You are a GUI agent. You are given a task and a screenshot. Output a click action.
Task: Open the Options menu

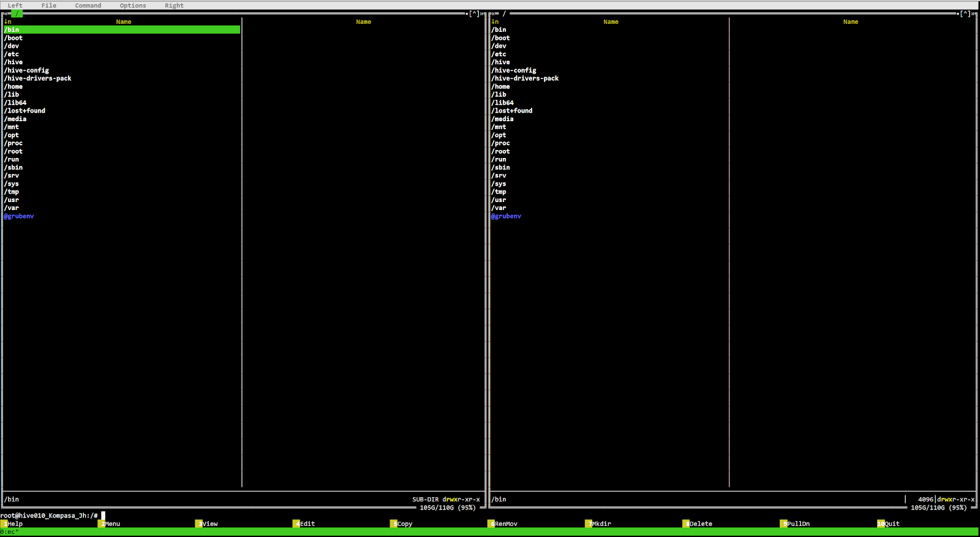[x=133, y=6]
